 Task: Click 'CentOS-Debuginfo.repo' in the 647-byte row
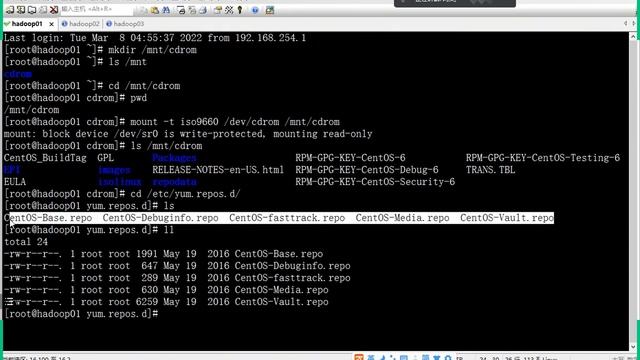(x=292, y=266)
